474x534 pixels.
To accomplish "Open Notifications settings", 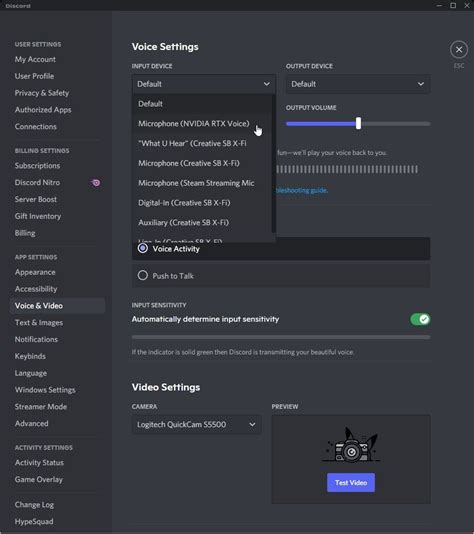I will click(36, 339).
